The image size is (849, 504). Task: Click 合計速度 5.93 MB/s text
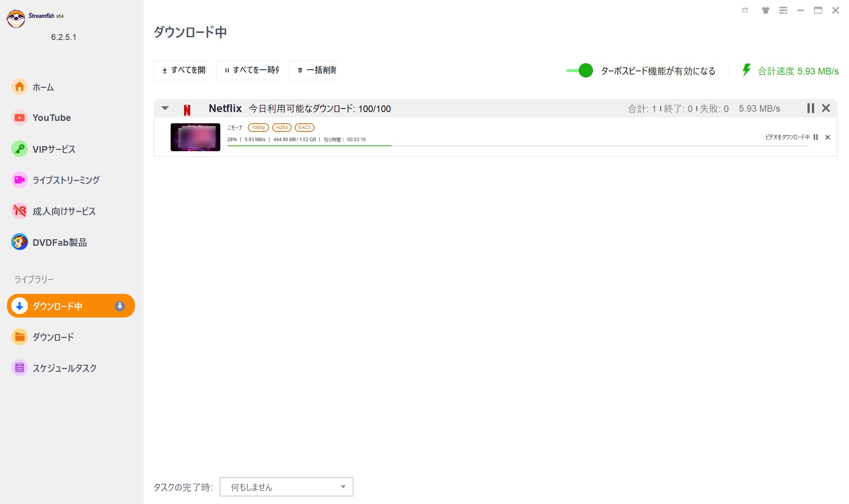click(x=798, y=71)
